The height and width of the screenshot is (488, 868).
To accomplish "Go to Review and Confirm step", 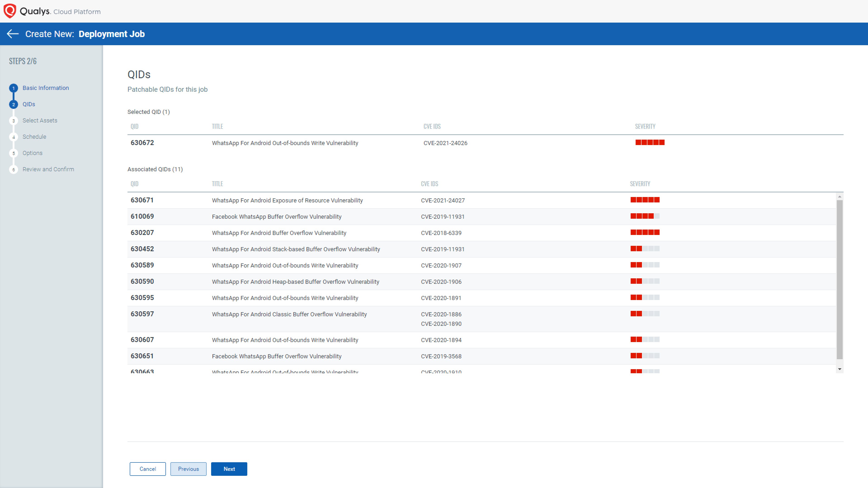I will coord(48,169).
